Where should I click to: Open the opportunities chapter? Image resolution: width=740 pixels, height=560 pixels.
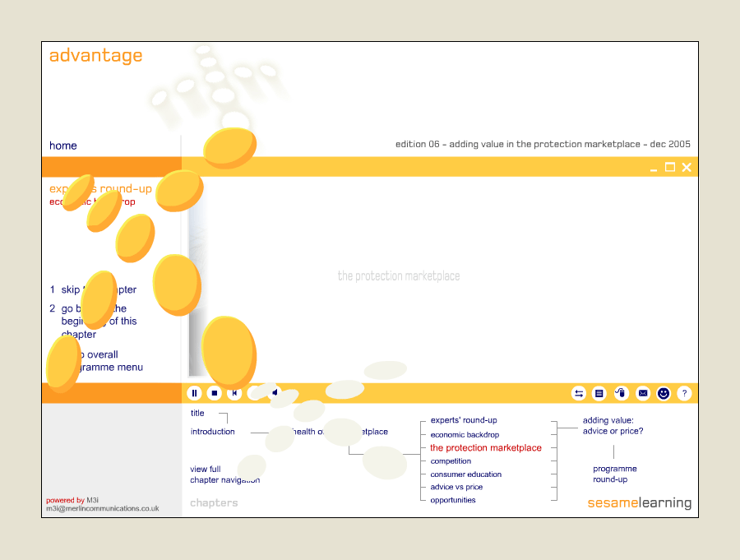(x=453, y=500)
